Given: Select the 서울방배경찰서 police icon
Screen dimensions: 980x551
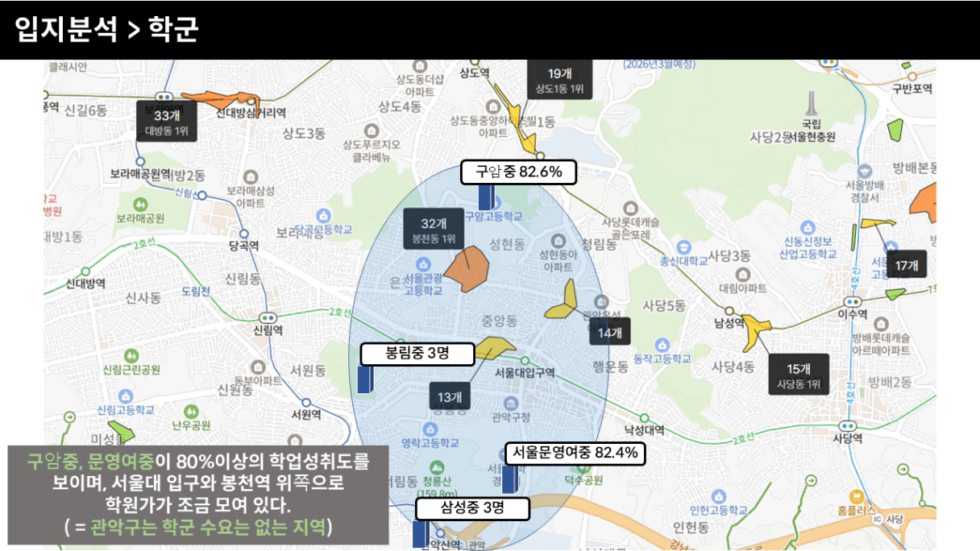Looking at the screenshot, I should click(x=865, y=171).
